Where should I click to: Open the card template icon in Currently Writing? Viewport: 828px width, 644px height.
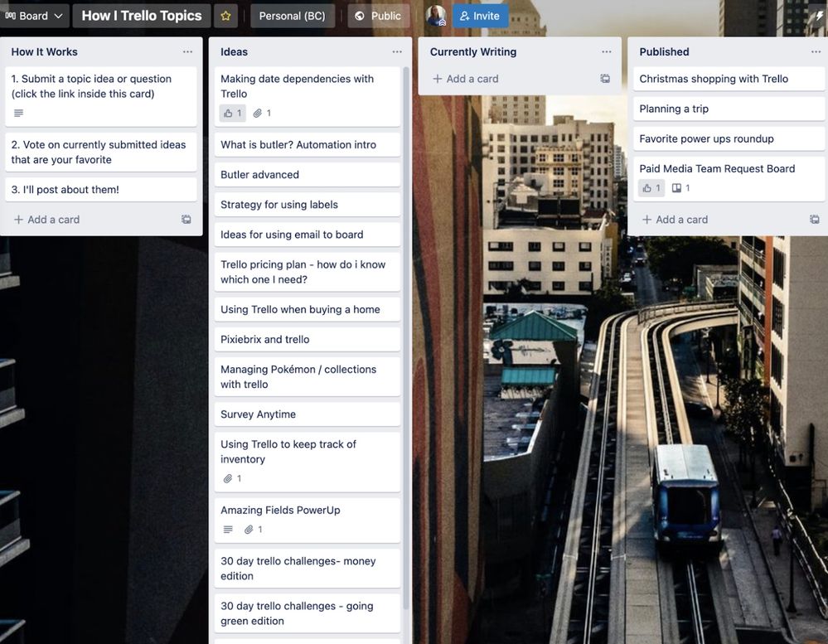point(603,77)
